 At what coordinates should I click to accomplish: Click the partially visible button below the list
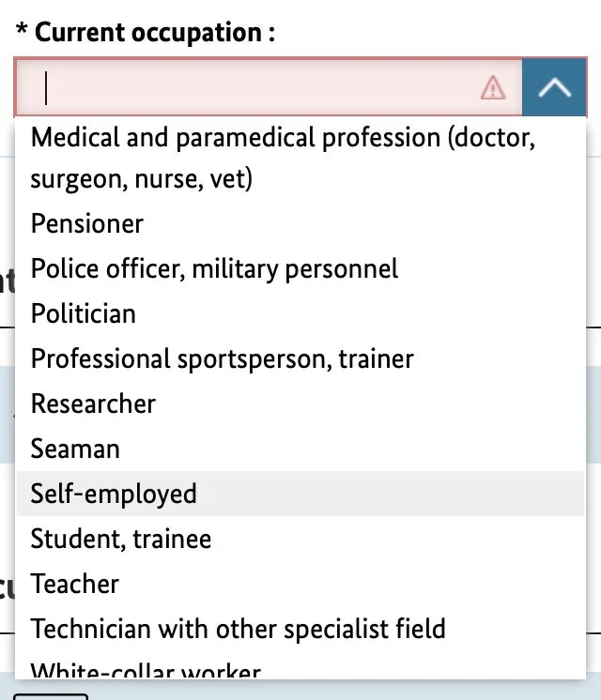51,695
